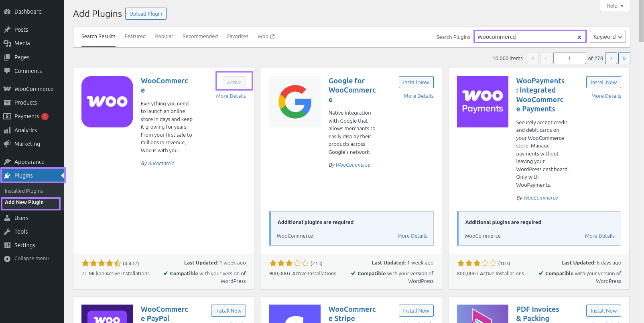Expand the Help panel dropdown
Screen dimensions: 644x323
tap(615, 6)
